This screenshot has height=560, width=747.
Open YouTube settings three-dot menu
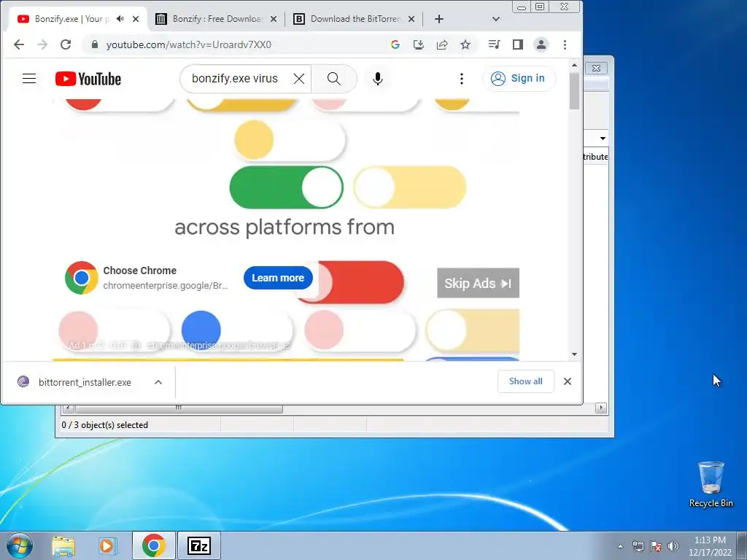[461, 79]
